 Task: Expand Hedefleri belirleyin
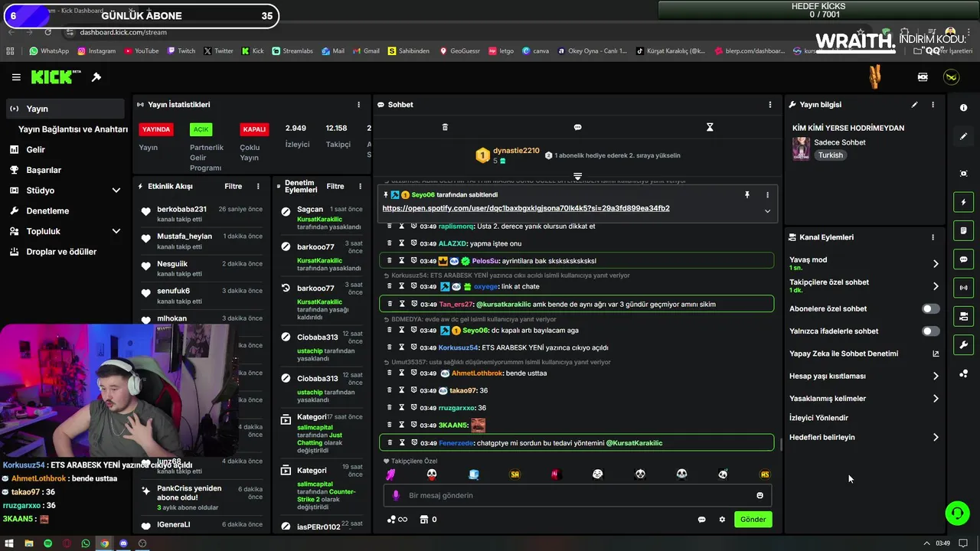click(935, 438)
